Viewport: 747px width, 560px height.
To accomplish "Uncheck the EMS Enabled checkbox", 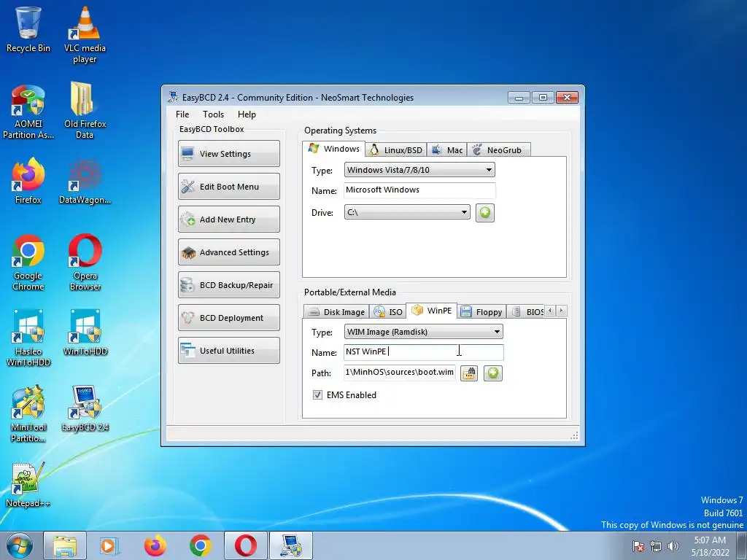I will coord(318,394).
